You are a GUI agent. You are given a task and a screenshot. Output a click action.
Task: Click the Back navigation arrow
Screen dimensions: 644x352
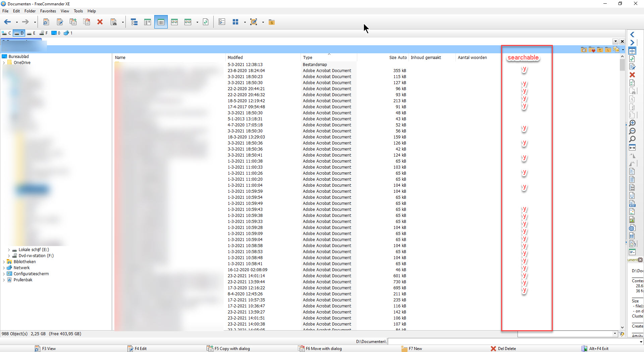7,22
